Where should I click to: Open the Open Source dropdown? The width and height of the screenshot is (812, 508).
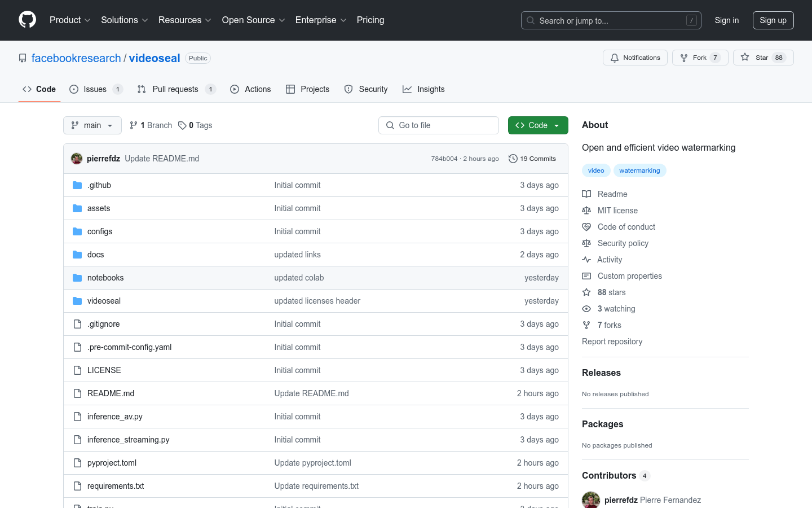[254, 20]
